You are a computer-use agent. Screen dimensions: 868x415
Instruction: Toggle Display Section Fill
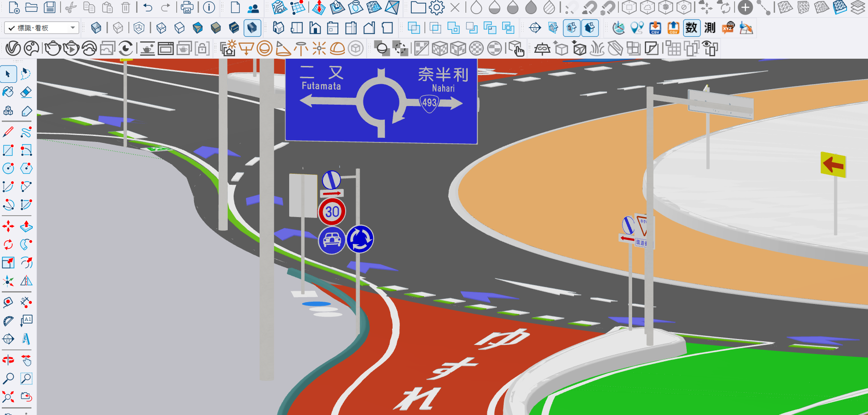[590, 28]
